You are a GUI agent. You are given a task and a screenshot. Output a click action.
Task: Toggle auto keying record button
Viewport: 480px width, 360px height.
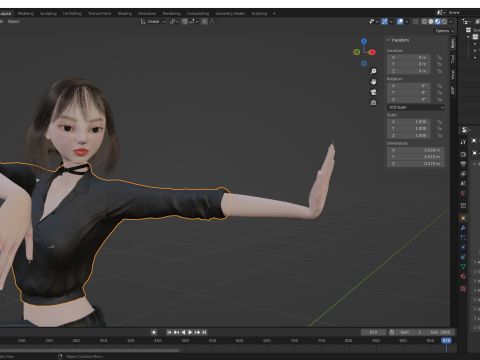[154, 332]
